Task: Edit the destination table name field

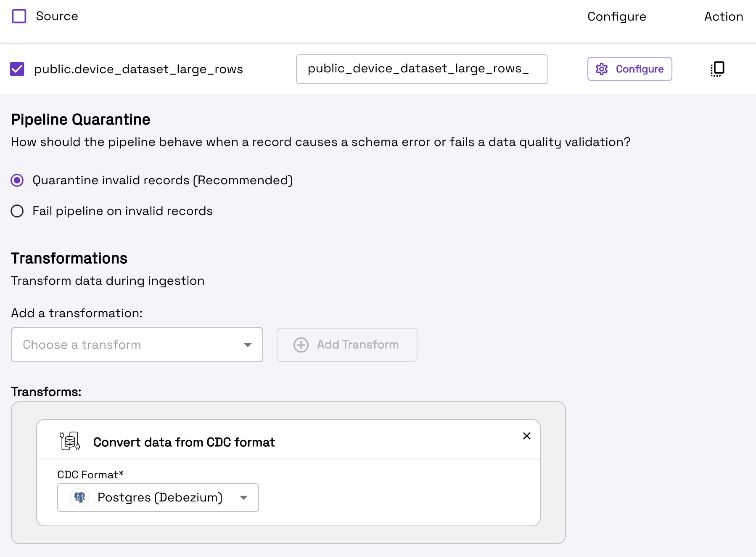Action: pos(422,69)
